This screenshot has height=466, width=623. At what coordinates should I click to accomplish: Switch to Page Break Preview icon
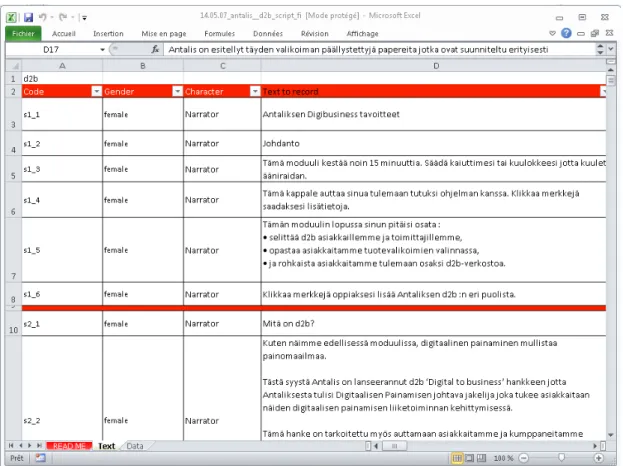482,458
